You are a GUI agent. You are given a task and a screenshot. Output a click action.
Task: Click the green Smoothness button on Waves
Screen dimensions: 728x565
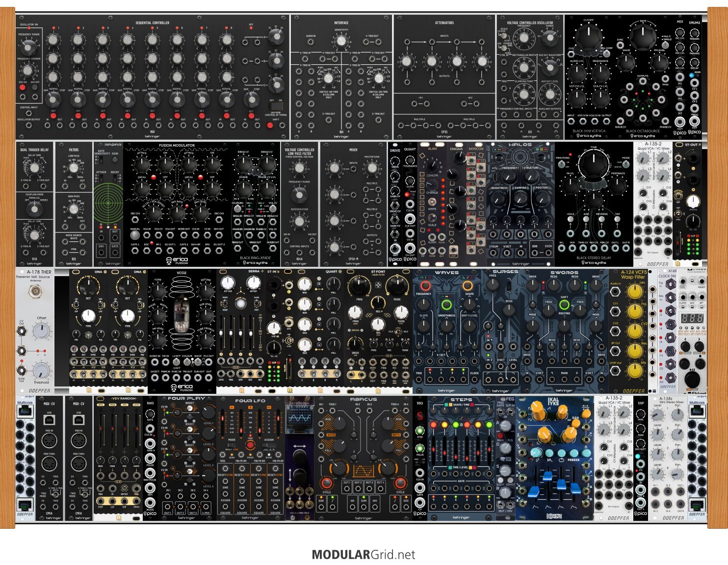coord(446,304)
